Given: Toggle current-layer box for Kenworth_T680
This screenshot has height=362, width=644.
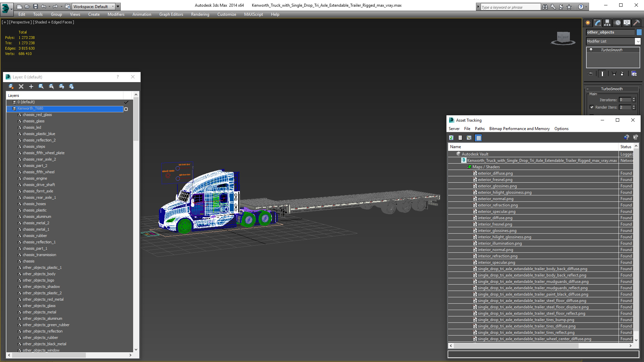Looking at the screenshot, I should pyautogui.click(x=126, y=109).
